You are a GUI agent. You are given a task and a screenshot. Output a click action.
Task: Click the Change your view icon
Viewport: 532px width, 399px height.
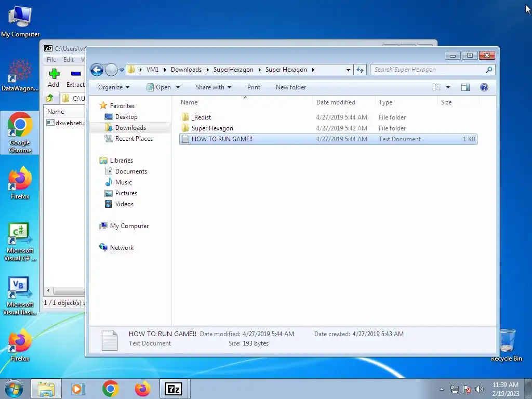click(x=436, y=87)
